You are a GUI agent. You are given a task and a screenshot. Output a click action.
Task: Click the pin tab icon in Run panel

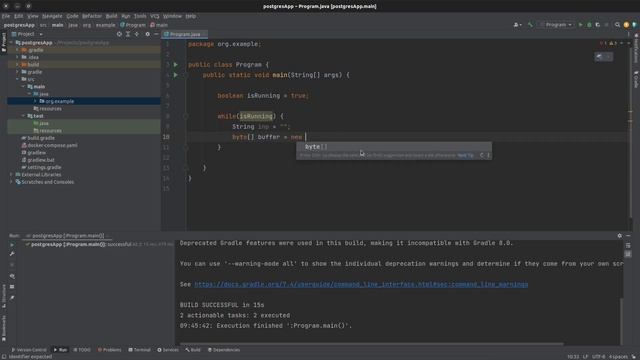point(12,298)
